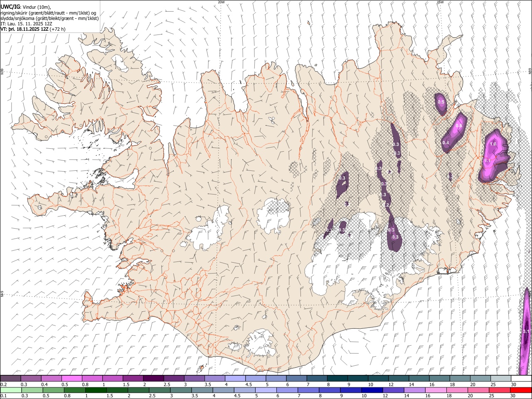532x399 pixels.
Task: Click the '1.2' value in the narrow purple streak
Action: (x=386, y=205)
